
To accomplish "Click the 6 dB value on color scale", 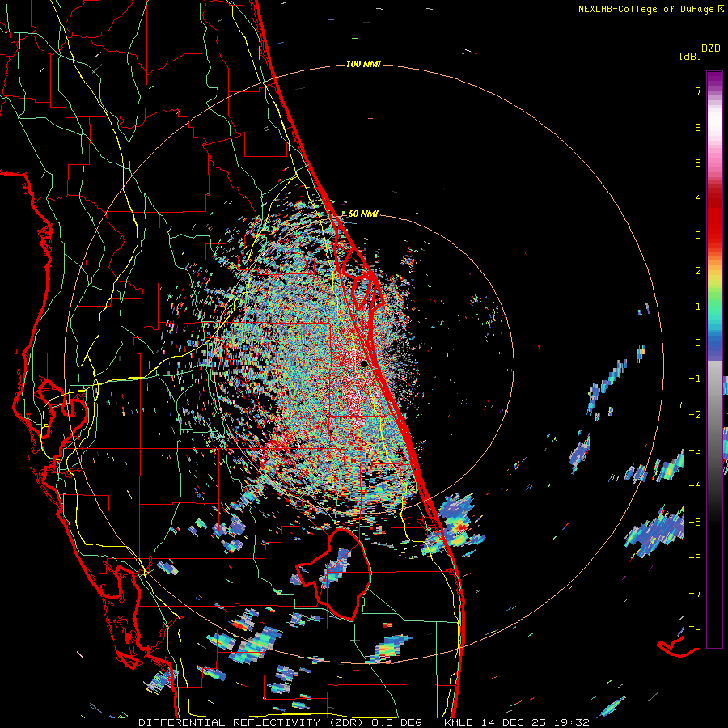I will (698, 127).
